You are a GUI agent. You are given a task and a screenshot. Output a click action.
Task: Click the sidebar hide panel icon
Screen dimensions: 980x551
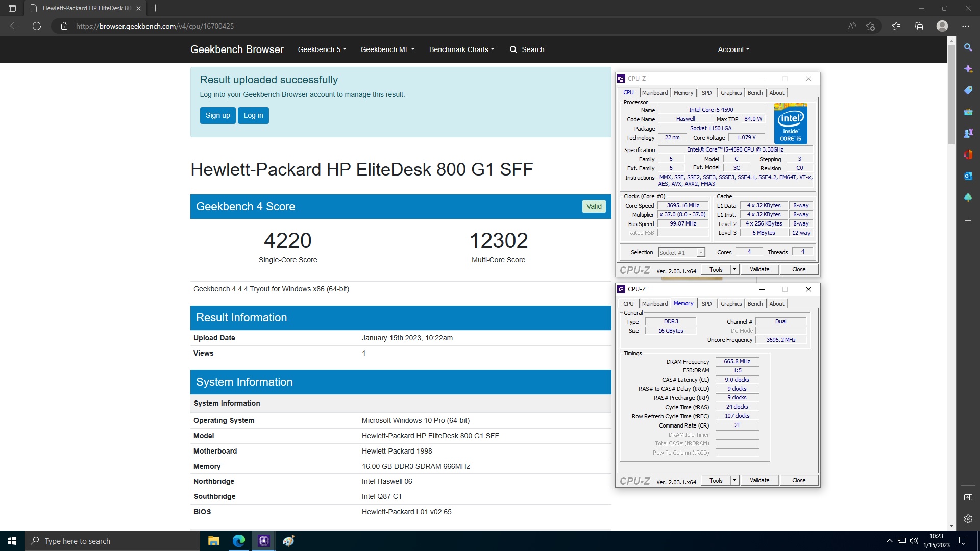(968, 497)
